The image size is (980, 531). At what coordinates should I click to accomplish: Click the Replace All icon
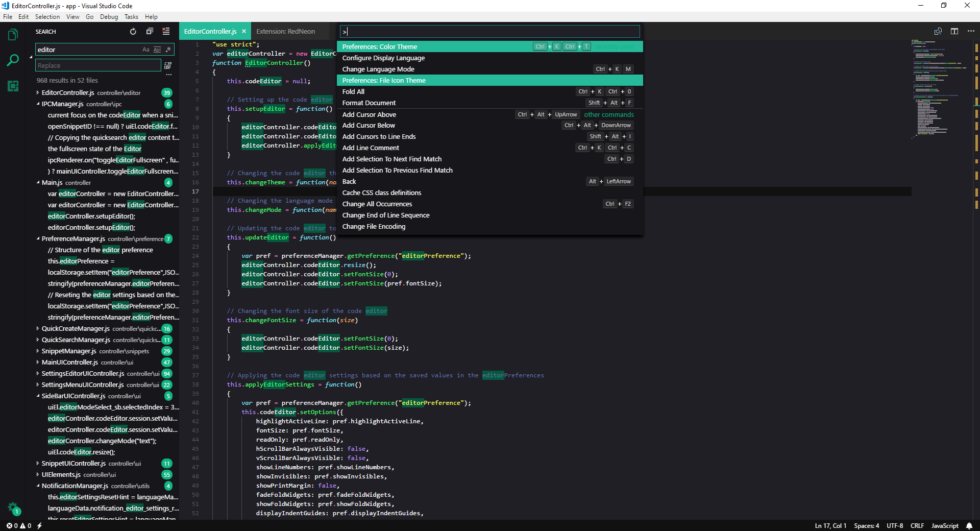pos(168,65)
